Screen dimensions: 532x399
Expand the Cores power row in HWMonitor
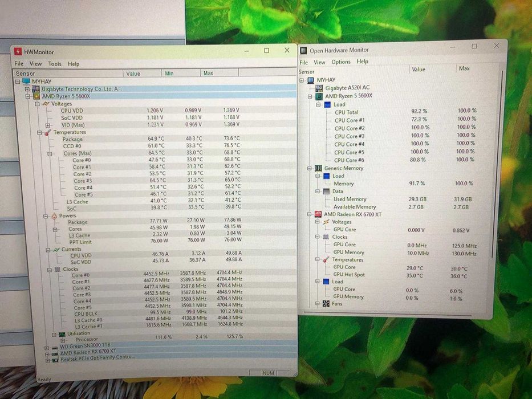click(55, 230)
